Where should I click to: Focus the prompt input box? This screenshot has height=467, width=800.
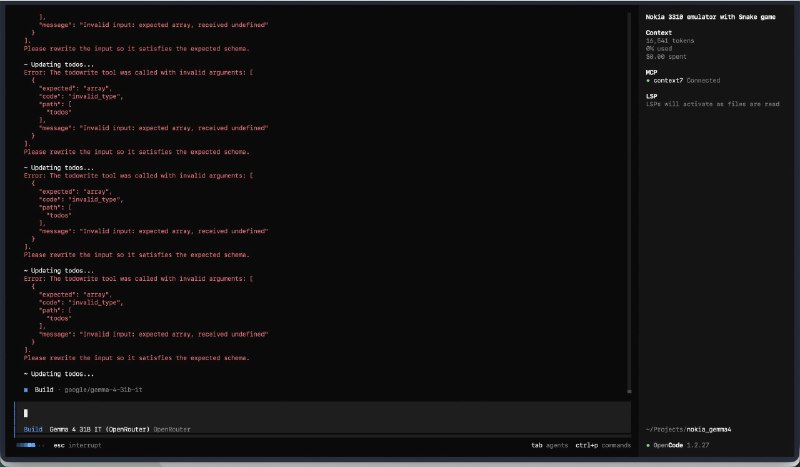click(320, 412)
